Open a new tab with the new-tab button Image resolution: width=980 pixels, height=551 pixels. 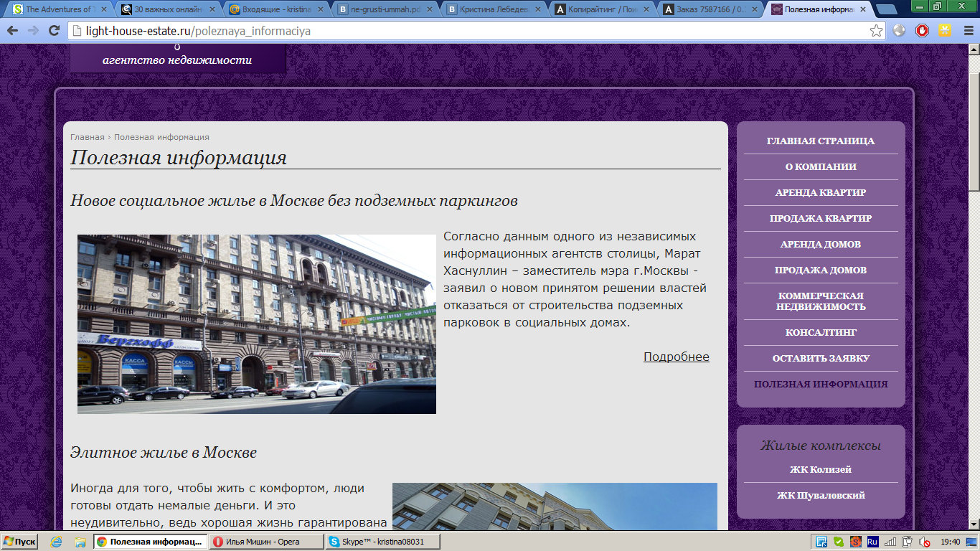coord(887,10)
